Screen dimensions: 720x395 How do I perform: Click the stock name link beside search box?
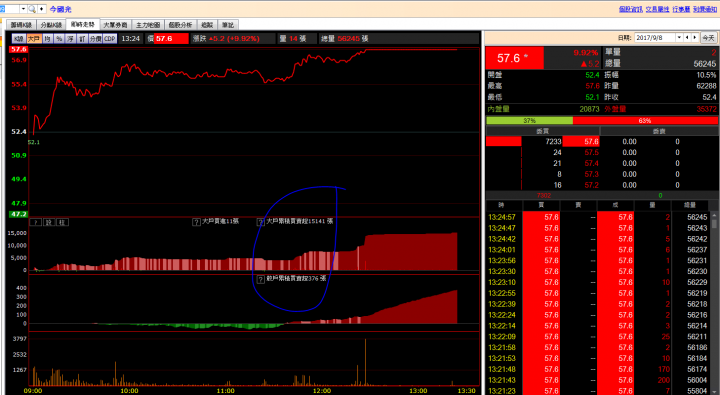pyautogui.click(x=60, y=9)
